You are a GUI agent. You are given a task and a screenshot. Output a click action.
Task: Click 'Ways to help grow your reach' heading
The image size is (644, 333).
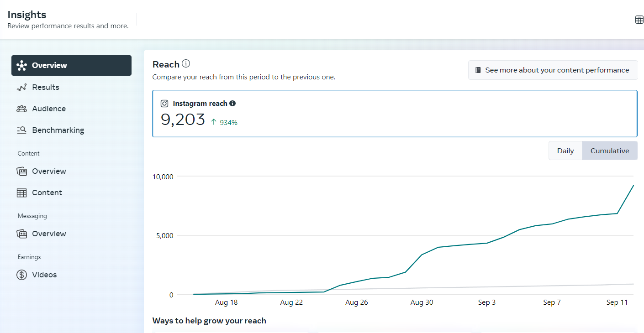(209, 321)
